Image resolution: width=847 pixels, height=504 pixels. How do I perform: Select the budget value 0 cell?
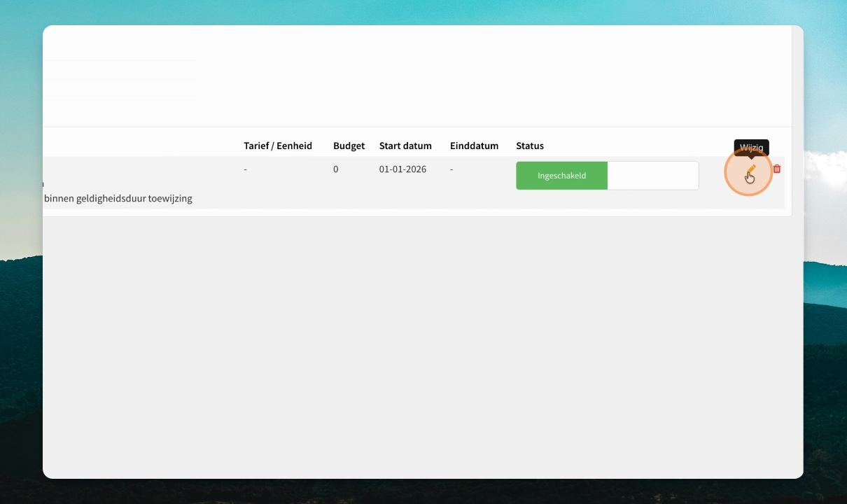coord(336,169)
